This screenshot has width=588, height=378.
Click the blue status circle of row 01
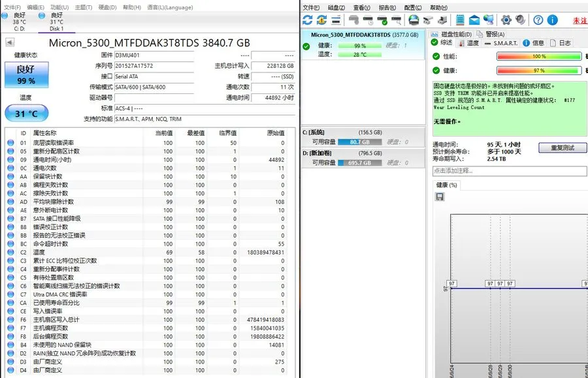coord(10,143)
